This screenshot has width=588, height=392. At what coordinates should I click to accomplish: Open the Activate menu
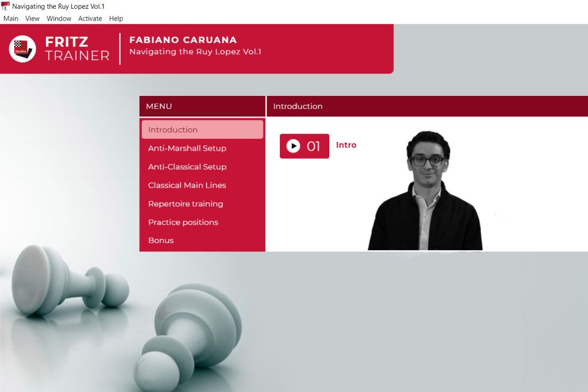(90, 18)
